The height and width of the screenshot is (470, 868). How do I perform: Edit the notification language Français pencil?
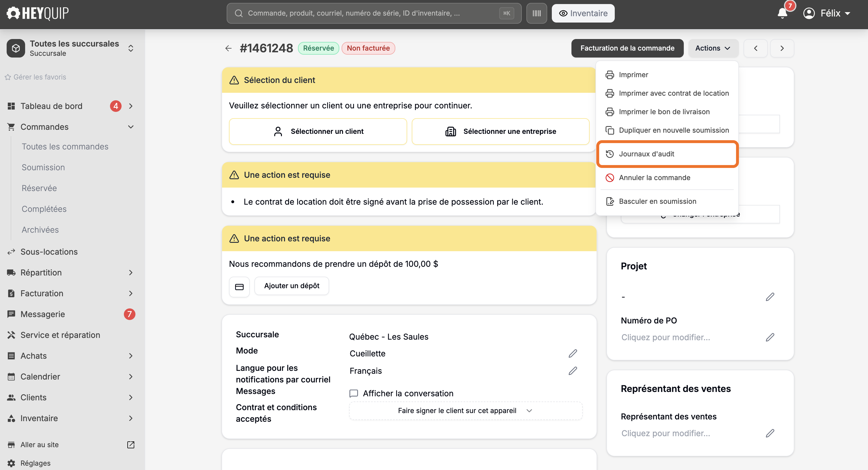coord(573,371)
